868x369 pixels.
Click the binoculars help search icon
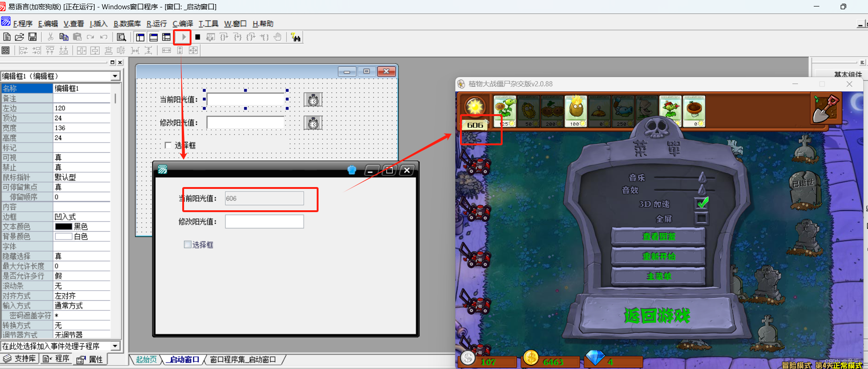click(x=295, y=37)
